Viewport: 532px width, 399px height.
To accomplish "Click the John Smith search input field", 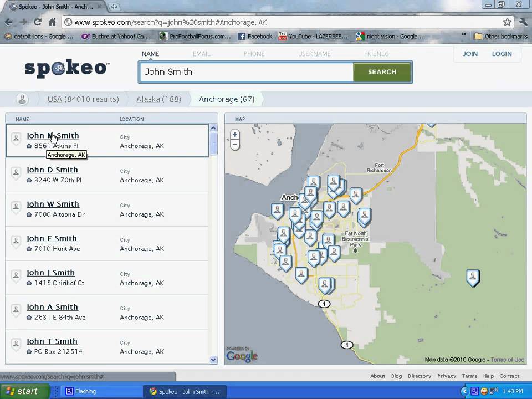I will pyautogui.click(x=246, y=72).
